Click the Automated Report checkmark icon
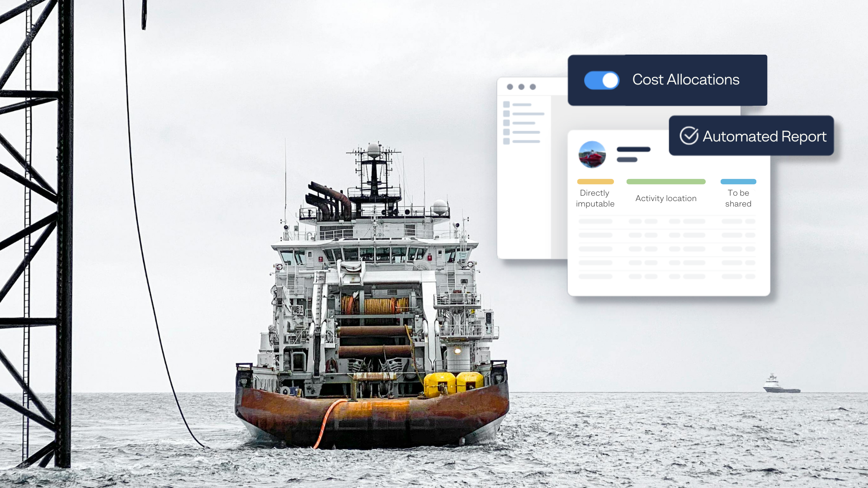Image resolution: width=868 pixels, height=488 pixels. click(x=689, y=136)
